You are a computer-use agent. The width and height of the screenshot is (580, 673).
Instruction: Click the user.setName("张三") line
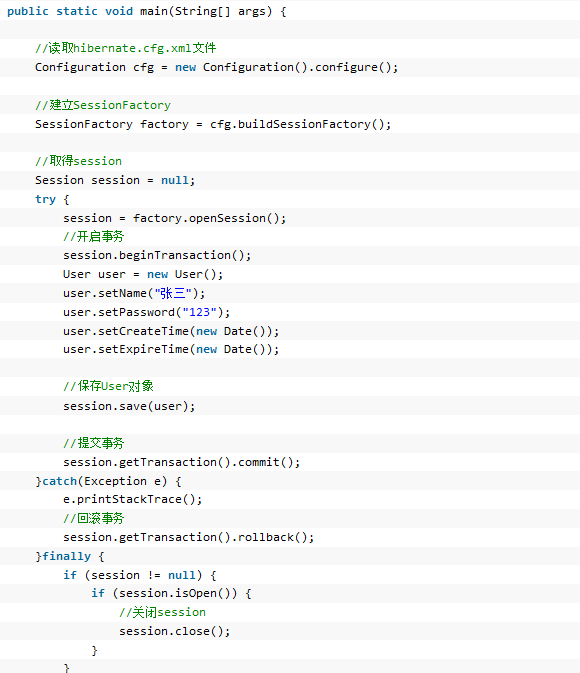point(134,294)
